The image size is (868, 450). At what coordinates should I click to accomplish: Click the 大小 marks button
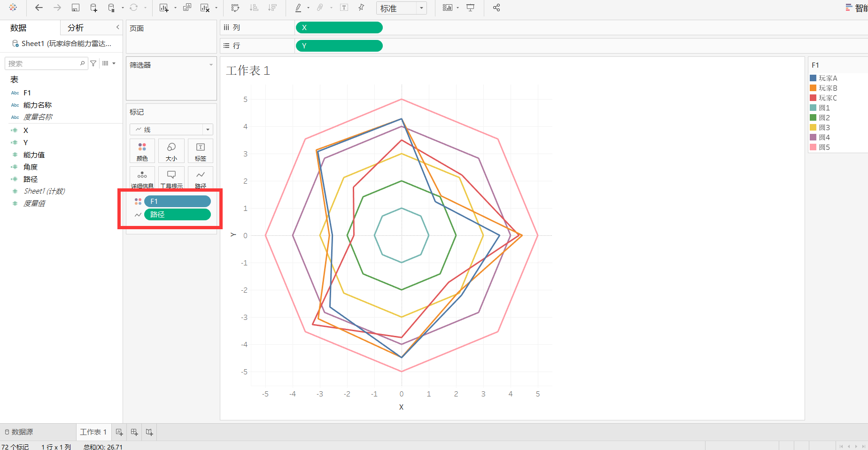pos(171,151)
